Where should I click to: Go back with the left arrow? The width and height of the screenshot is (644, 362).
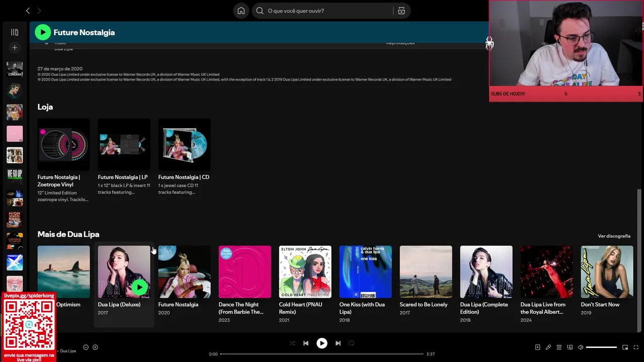[28, 11]
